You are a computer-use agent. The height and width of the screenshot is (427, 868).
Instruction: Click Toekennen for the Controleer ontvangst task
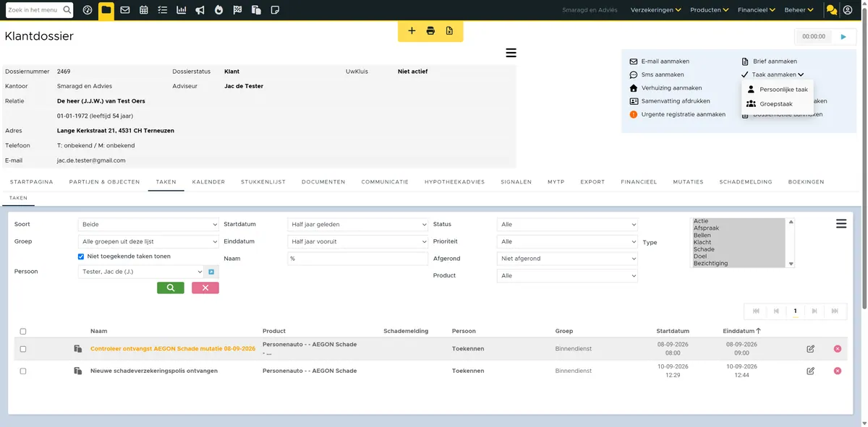[x=468, y=349]
